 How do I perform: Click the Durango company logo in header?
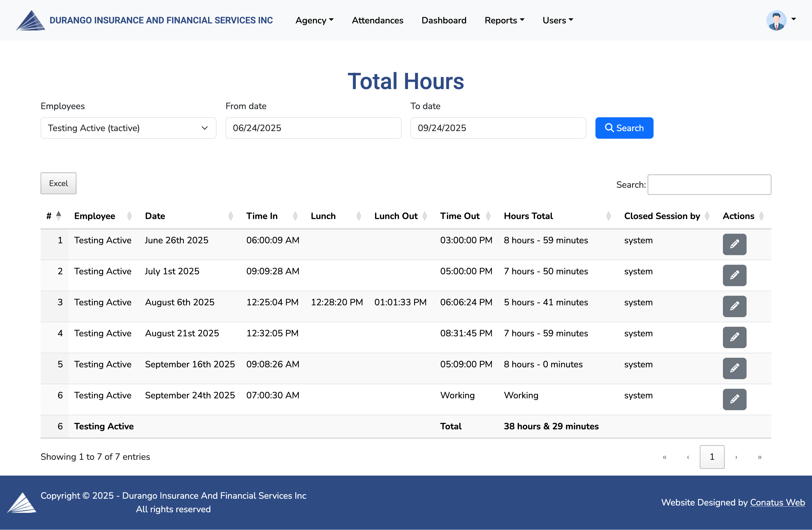30,21
